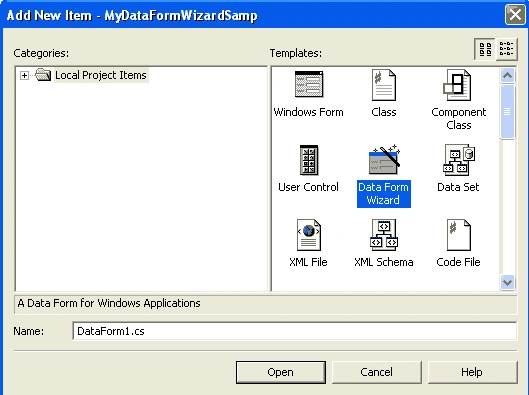Pick the Component Class template icon
Viewport: 529px width, 395px height.
tap(457, 85)
